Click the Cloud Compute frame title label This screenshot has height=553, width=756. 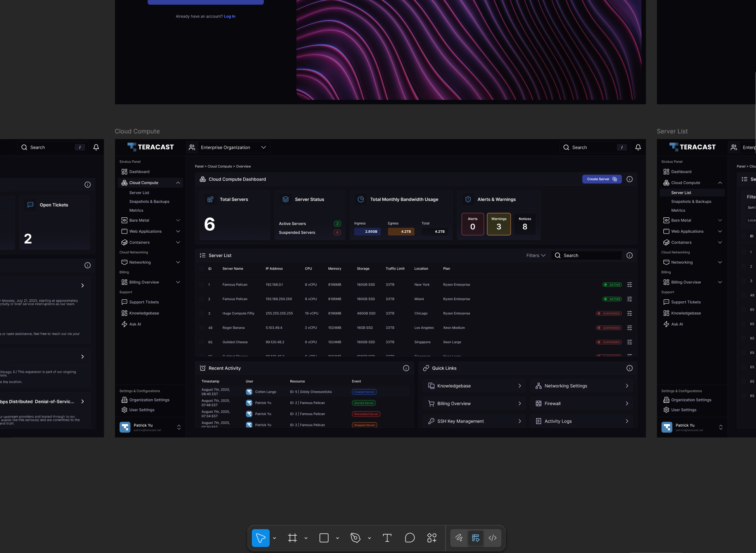coord(137,131)
